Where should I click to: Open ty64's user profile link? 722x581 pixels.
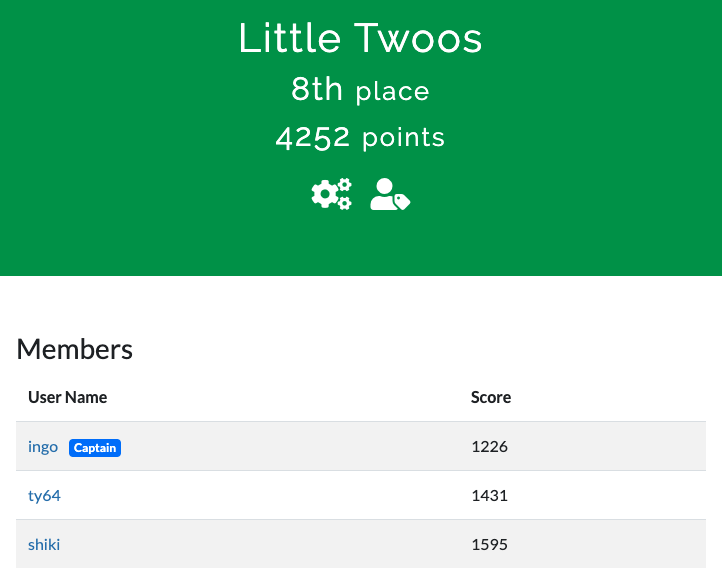click(44, 495)
